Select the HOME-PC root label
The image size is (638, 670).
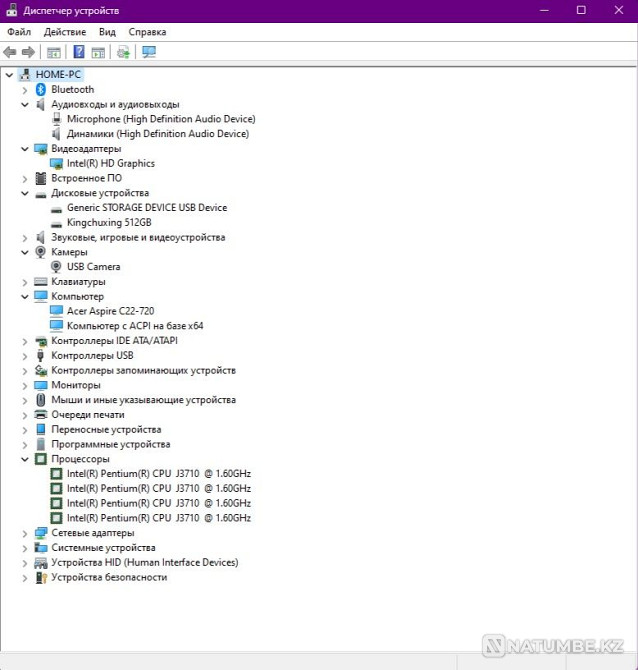coord(58,75)
